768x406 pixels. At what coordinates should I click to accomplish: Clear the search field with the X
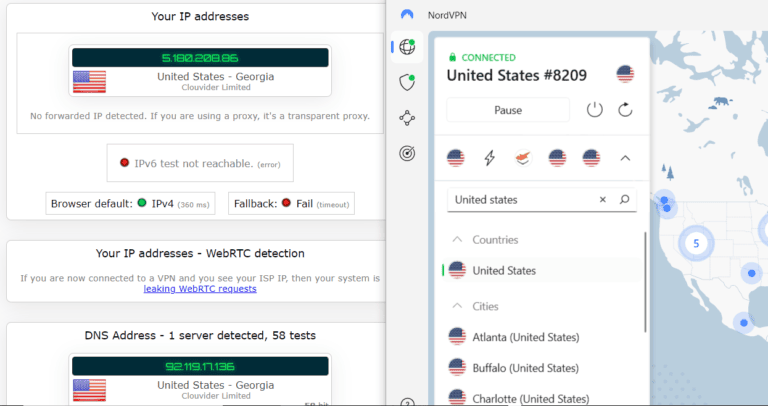pyautogui.click(x=603, y=199)
